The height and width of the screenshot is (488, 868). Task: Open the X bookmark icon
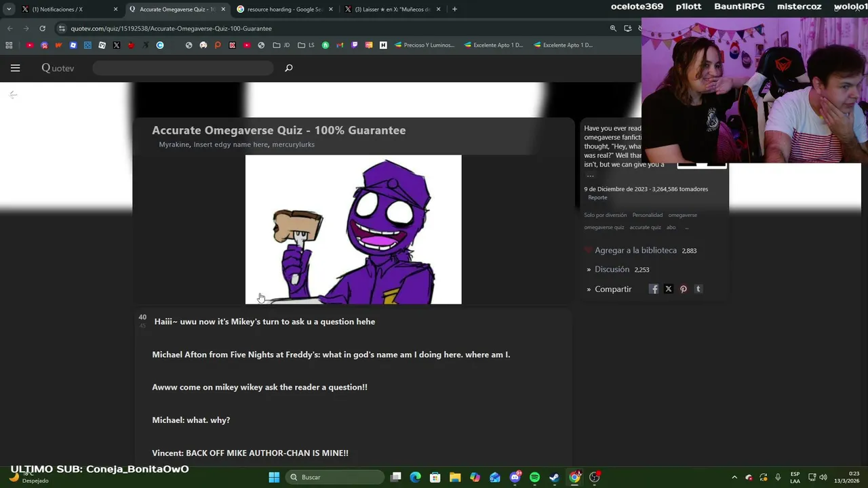click(x=117, y=45)
